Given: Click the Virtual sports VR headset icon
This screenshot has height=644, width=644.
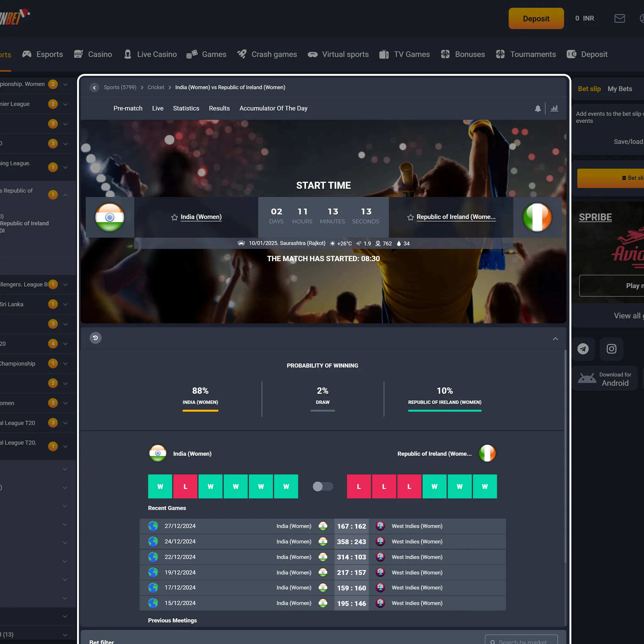Looking at the screenshot, I should 313,54.
